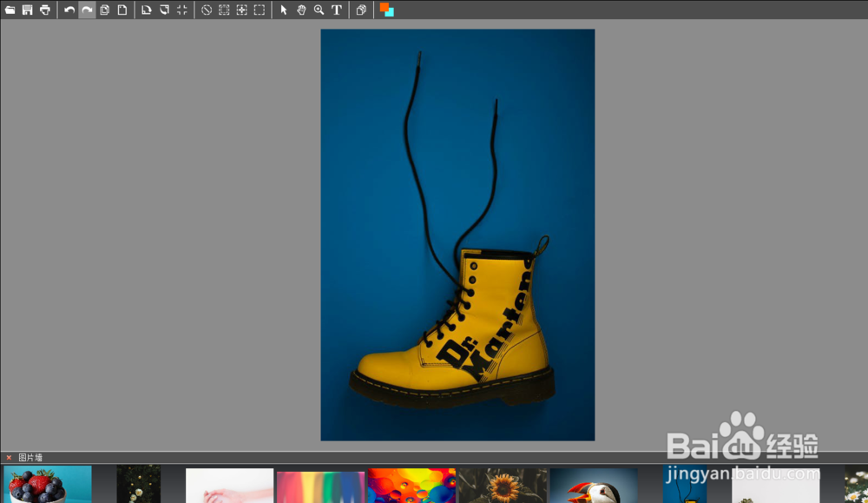
Task: Choose the plain dashed rectangle selection tool
Action: point(259,10)
